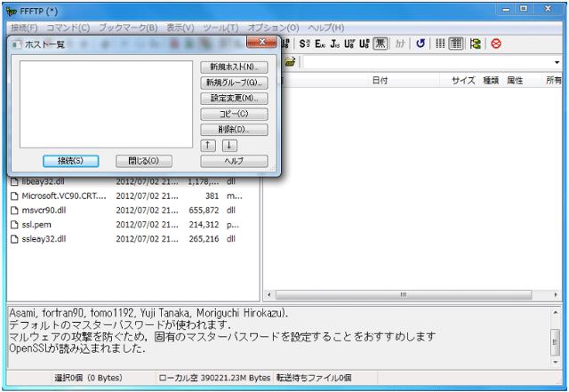Toggle the no-conversion 無 kanji button
Screen dimensions: 569x392
380,43
